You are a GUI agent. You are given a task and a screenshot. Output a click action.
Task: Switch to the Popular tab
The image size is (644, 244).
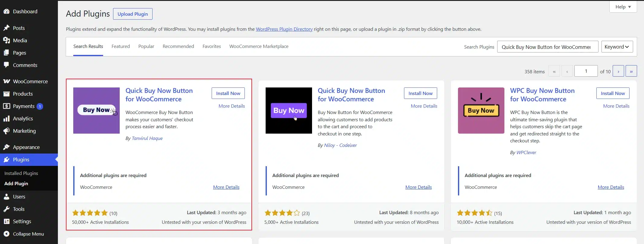(x=146, y=46)
